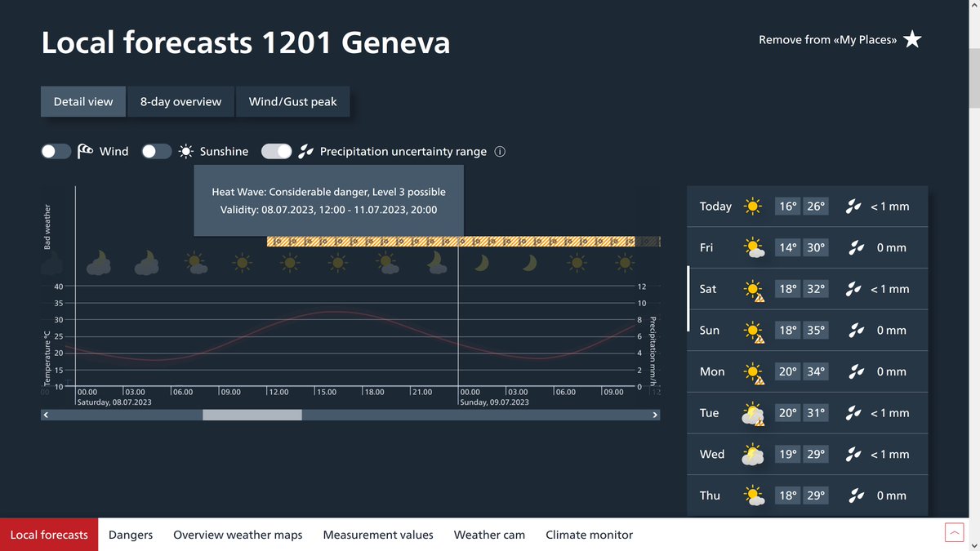Select the Local forecasts bottom tab

pyautogui.click(x=49, y=535)
